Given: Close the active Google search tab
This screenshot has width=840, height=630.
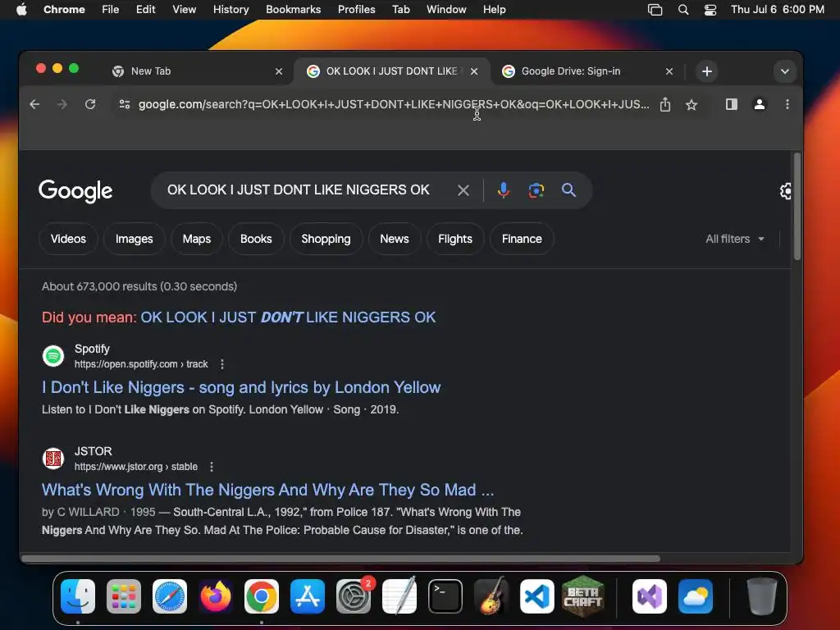Looking at the screenshot, I should coord(474,71).
